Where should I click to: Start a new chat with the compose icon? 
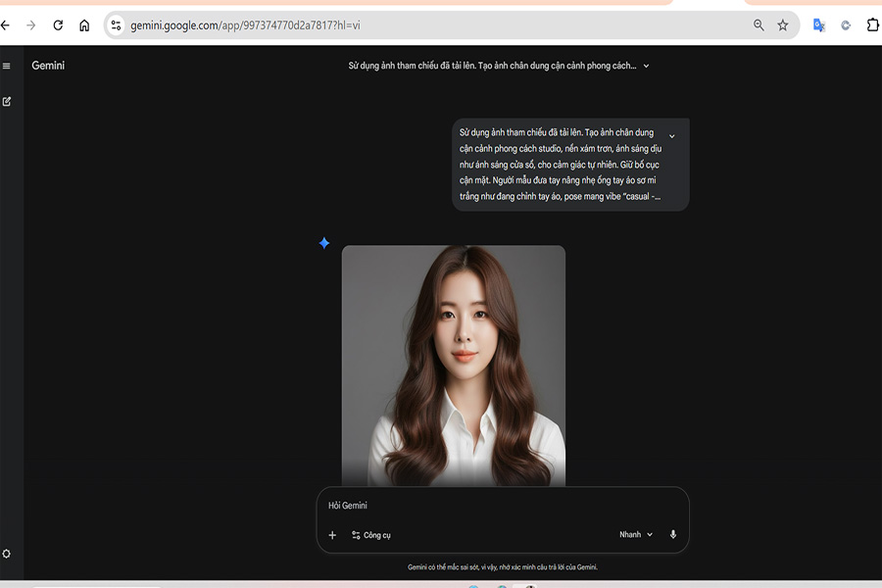tap(7, 102)
